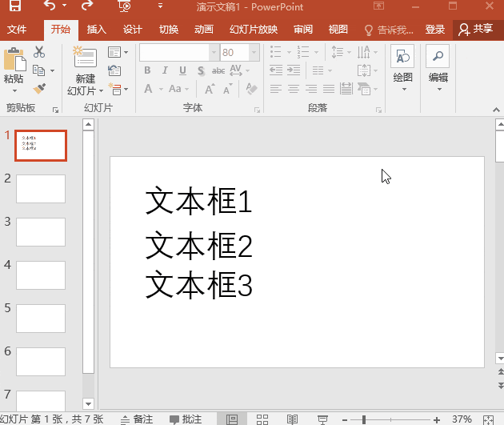
Task: Click the Cut scissors icon
Action: point(39,52)
